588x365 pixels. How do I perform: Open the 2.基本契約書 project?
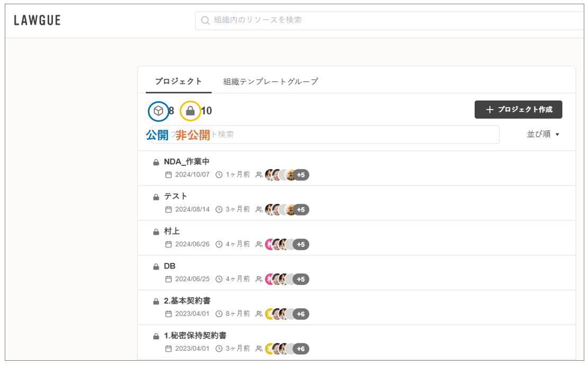187,300
